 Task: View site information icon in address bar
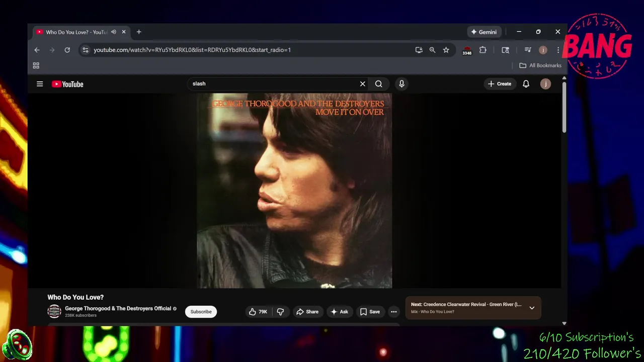click(x=85, y=50)
